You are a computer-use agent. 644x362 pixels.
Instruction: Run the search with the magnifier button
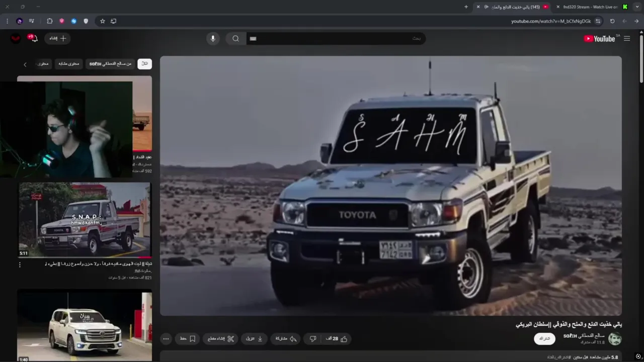coord(235,39)
